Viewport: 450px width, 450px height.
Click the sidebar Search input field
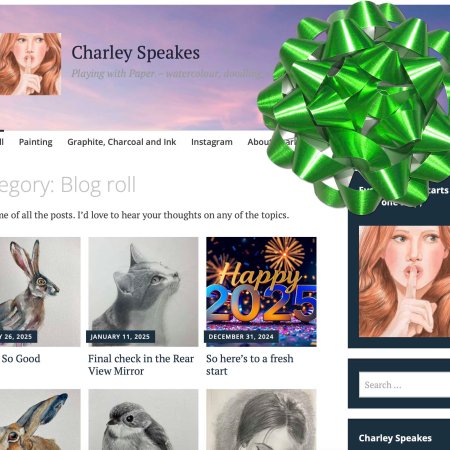(404, 385)
